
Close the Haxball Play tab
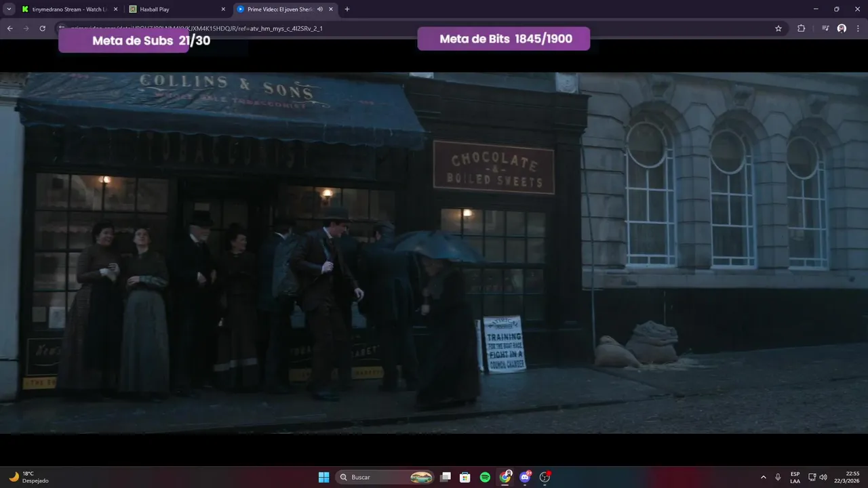(223, 9)
